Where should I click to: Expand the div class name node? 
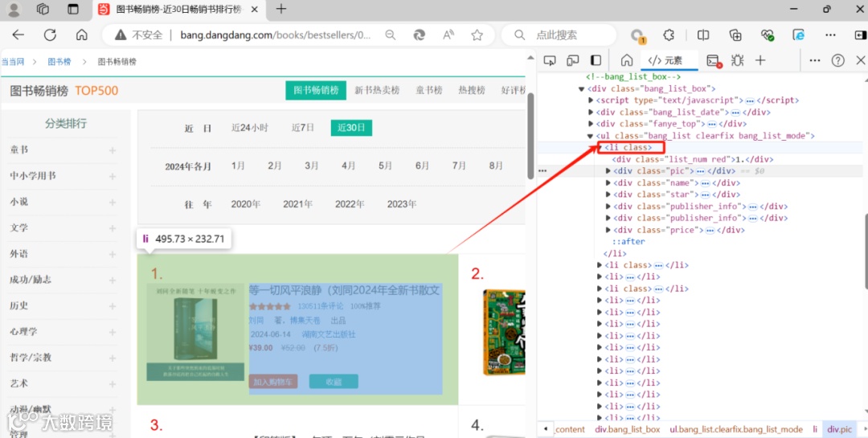[x=608, y=182]
